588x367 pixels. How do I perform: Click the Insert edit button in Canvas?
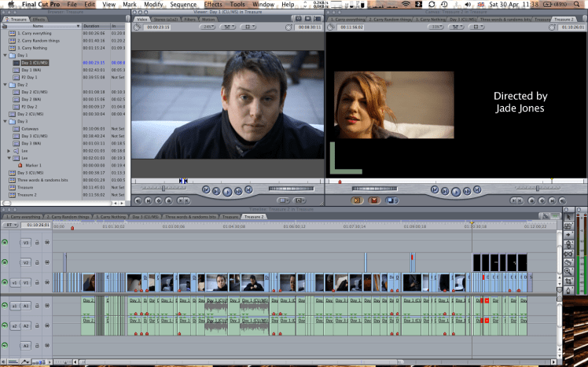point(356,200)
